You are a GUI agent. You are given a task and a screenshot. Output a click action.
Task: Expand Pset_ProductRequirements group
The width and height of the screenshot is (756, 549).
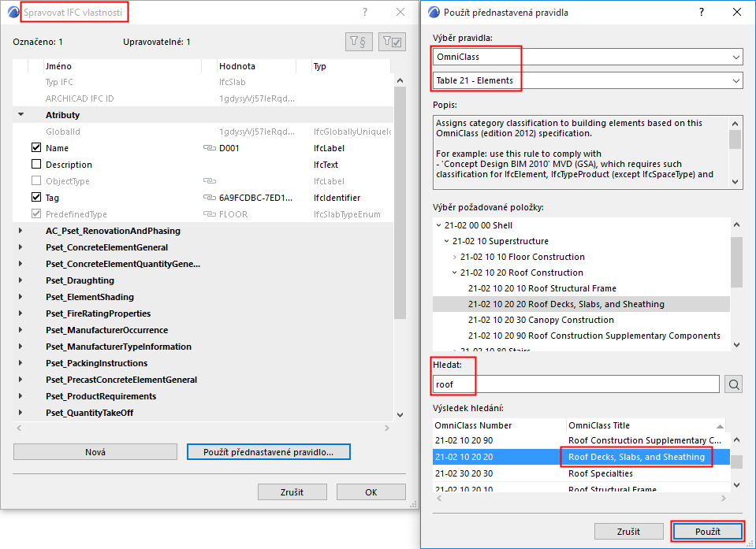click(x=20, y=396)
